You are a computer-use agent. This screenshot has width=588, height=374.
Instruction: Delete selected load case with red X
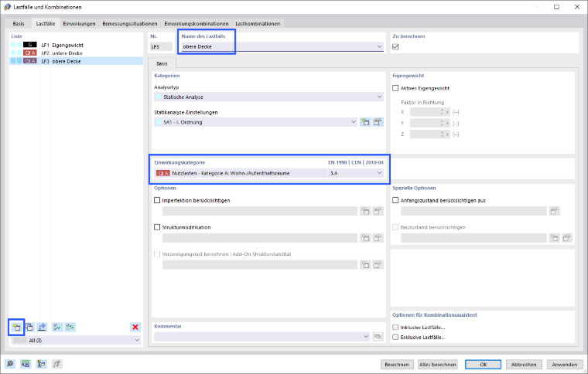click(x=135, y=327)
